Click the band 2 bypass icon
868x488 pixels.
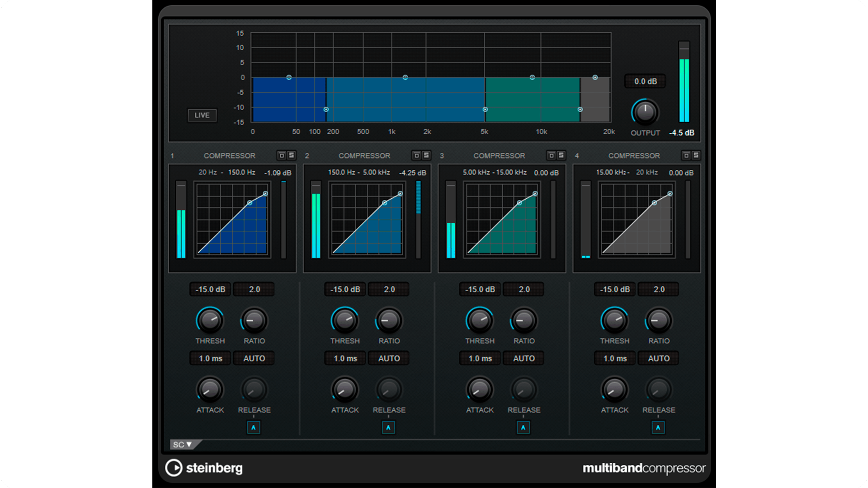[x=416, y=155]
